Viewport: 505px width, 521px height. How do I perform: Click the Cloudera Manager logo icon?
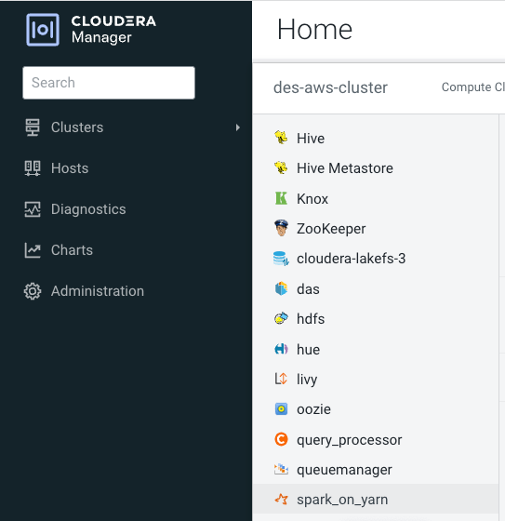coord(43,30)
